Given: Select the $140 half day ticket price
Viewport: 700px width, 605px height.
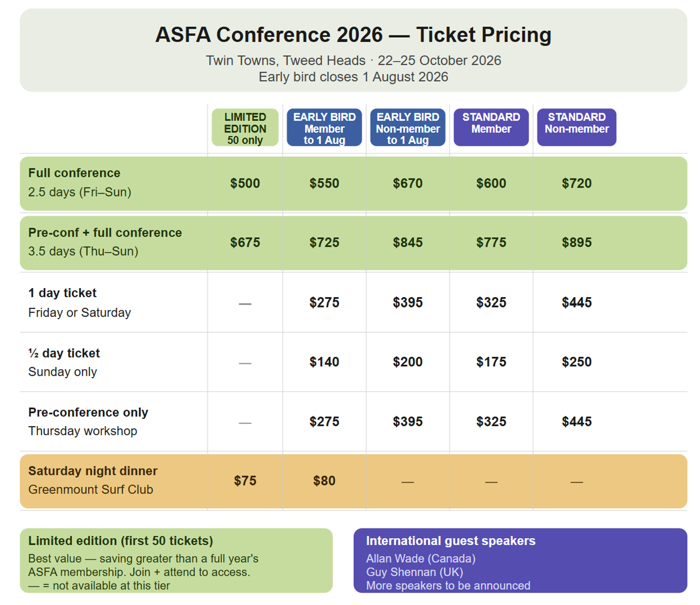Looking at the screenshot, I should tap(324, 362).
